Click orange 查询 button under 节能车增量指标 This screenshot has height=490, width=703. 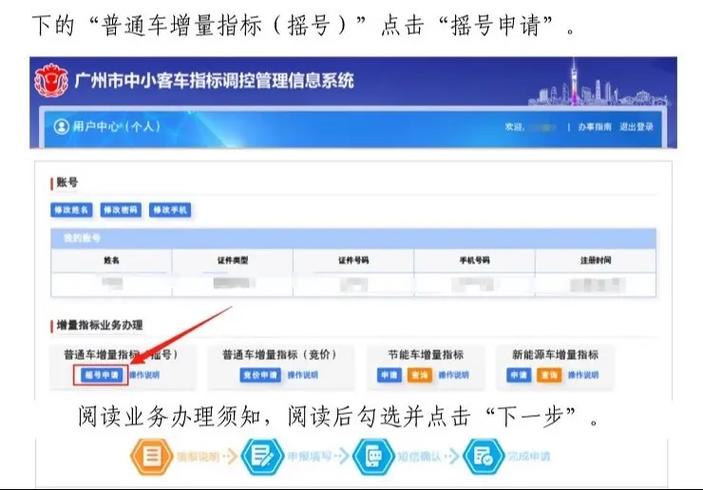point(420,375)
